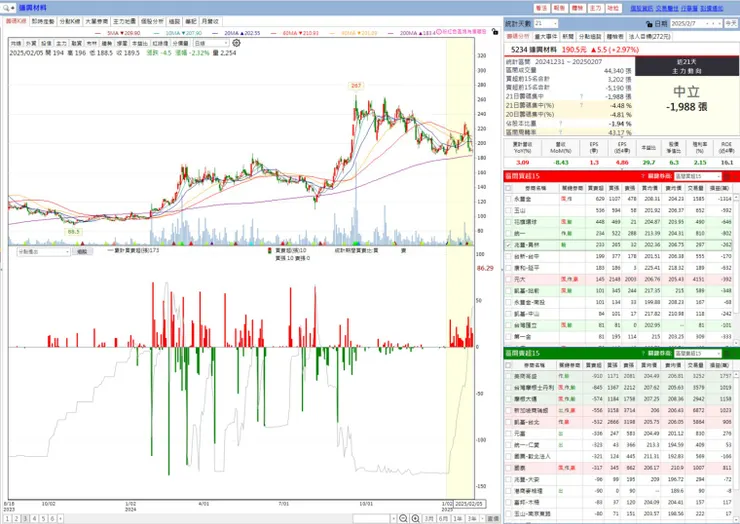Click the 買賣超 column header in sell table
The height and width of the screenshot is (524, 740).
(594, 365)
